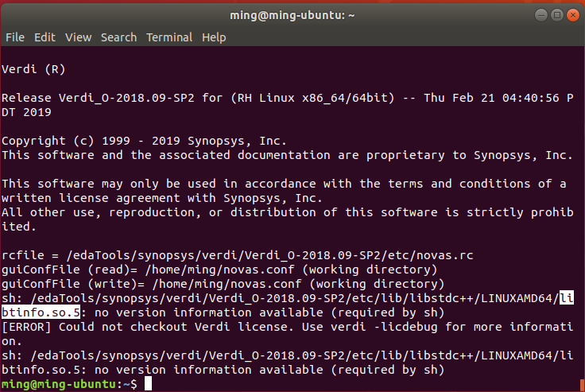The image size is (585, 392).
Task: Open the Search menu
Action: (118, 37)
